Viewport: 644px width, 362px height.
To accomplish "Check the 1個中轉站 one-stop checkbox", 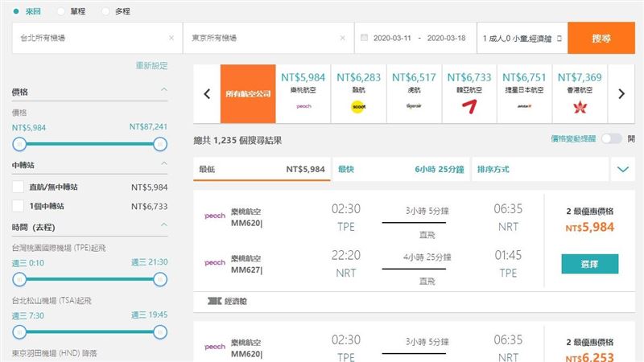I will tap(18, 206).
